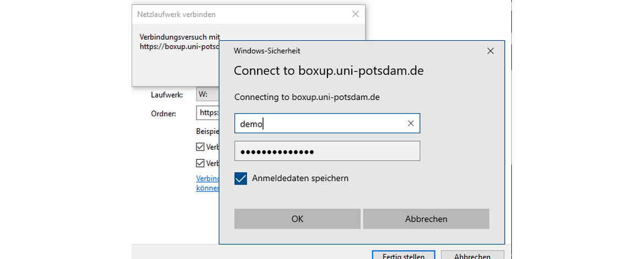The height and width of the screenshot is (259, 644).
Task: Click the Netzlaufwerk verbinden title text
Action: click(176, 14)
